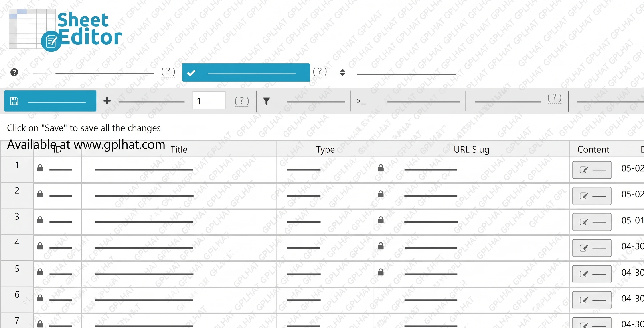The height and width of the screenshot is (328, 644).
Task: Open the Content edit button in row 3
Action: (x=592, y=222)
